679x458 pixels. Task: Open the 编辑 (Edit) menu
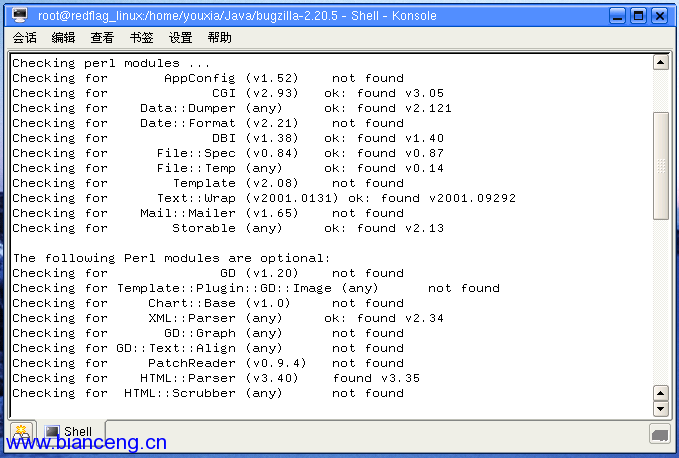(63, 38)
